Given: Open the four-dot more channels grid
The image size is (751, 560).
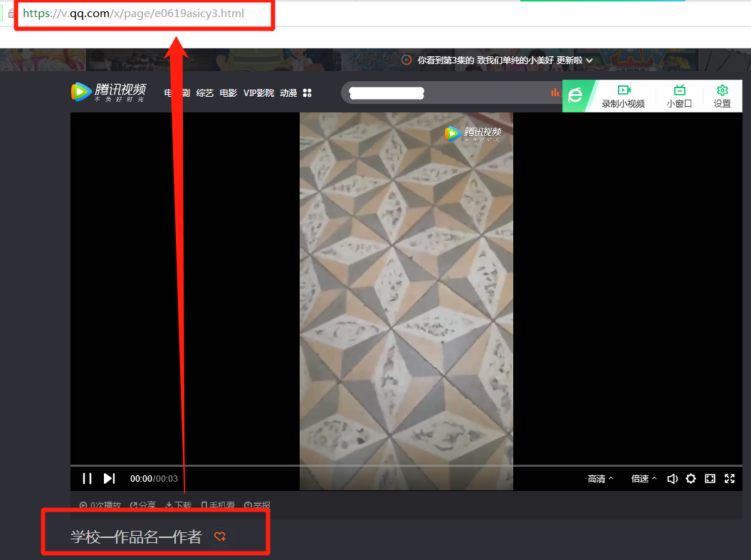Looking at the screenshot, I should click(x=308, y=93).
